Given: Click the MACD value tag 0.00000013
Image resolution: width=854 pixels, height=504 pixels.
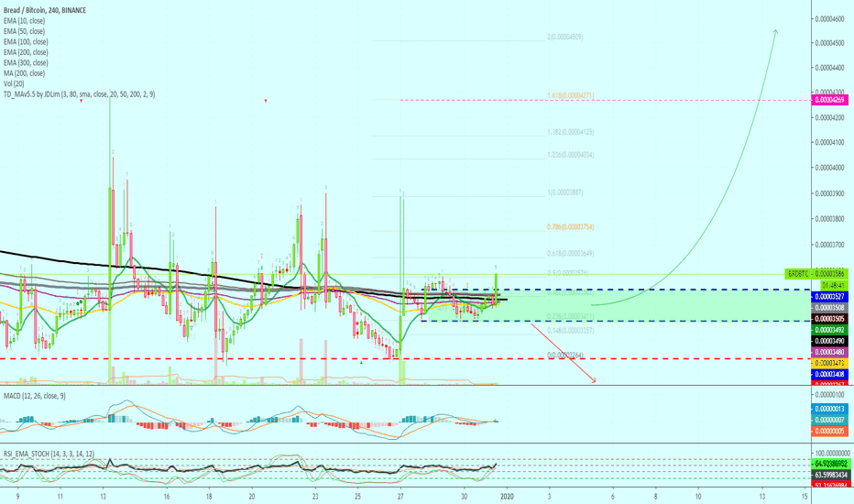Looking at the screenshot, I should click(x=829, y=409).
